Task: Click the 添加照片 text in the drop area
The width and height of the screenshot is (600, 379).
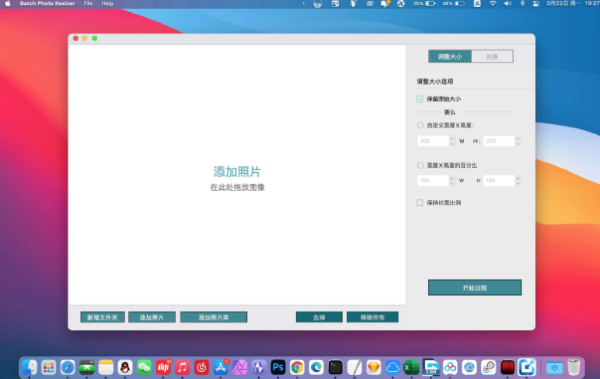Action: [x=237, y=172]
